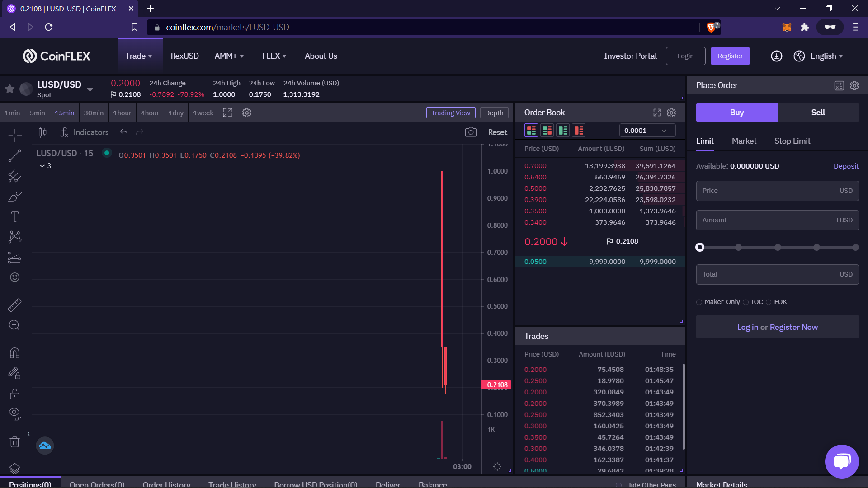Open order book 0.0001 precision dropdown
868x488 pixels.
coord(647,131)
